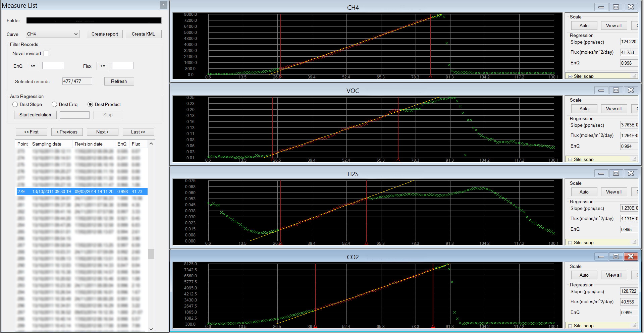Collapse the Site: scap section in CH4 panel
Image resolution: width=644 pixels, height=333 pixels.
pos(570,76)
